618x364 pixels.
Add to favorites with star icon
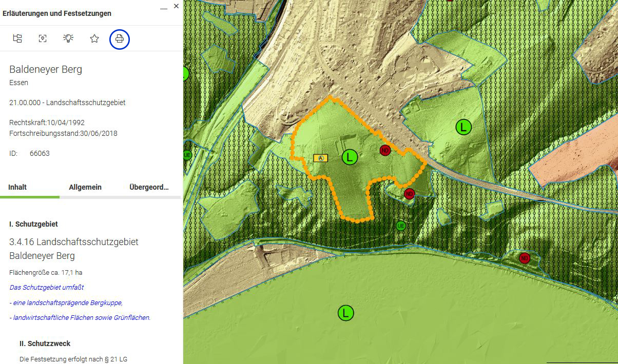(94, 38)
